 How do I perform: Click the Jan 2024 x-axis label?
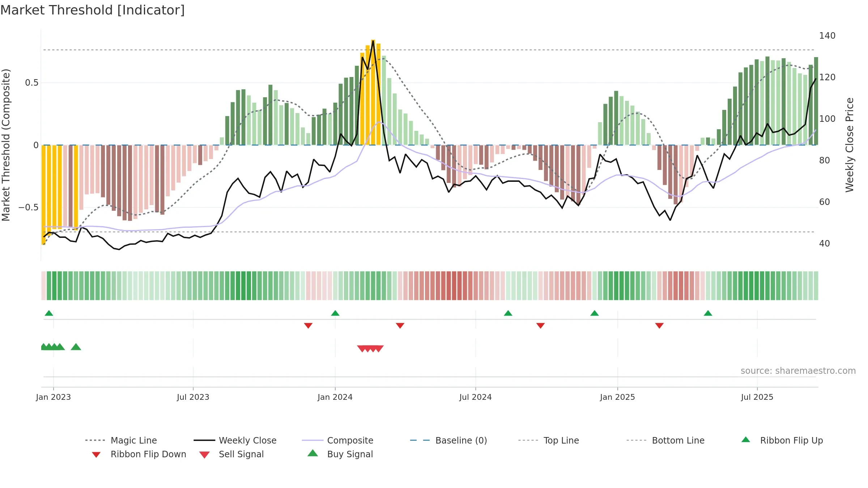[335, 397]
